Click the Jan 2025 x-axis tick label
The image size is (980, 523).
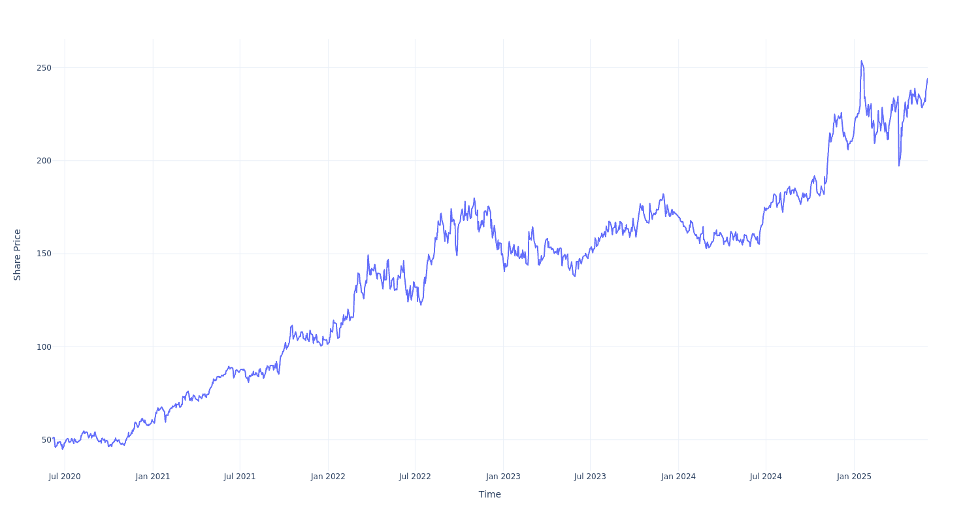(x=854, y=477)
